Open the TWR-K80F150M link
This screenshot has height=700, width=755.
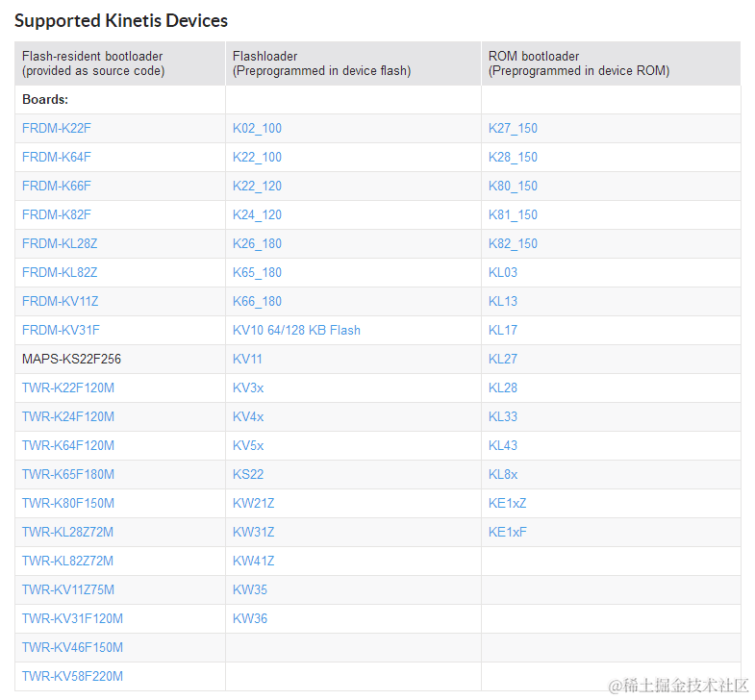(68, 504)
